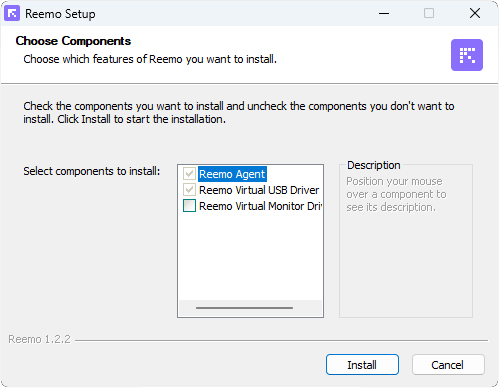Enable the Reemo Virtual Monitor Driver checkbox
Viewport: 499px width, 388px height.
click(x=189, y=206)
